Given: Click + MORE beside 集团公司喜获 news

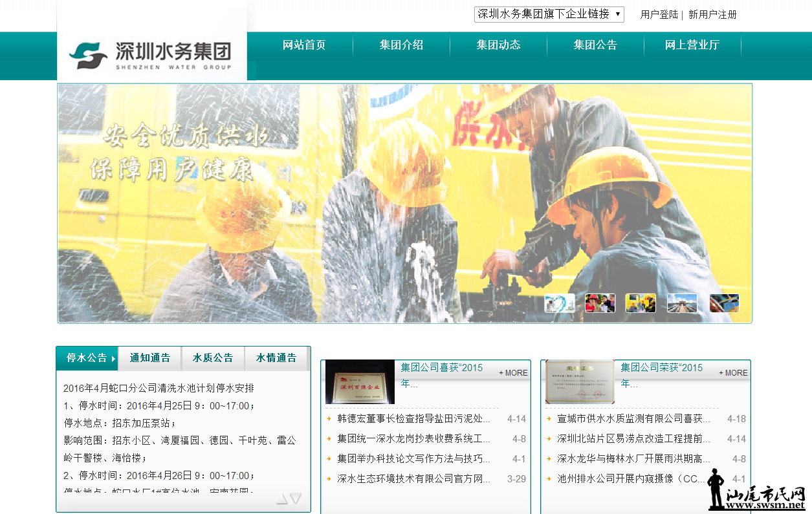Looking at the screenshot, I should (x=513, y=373).
